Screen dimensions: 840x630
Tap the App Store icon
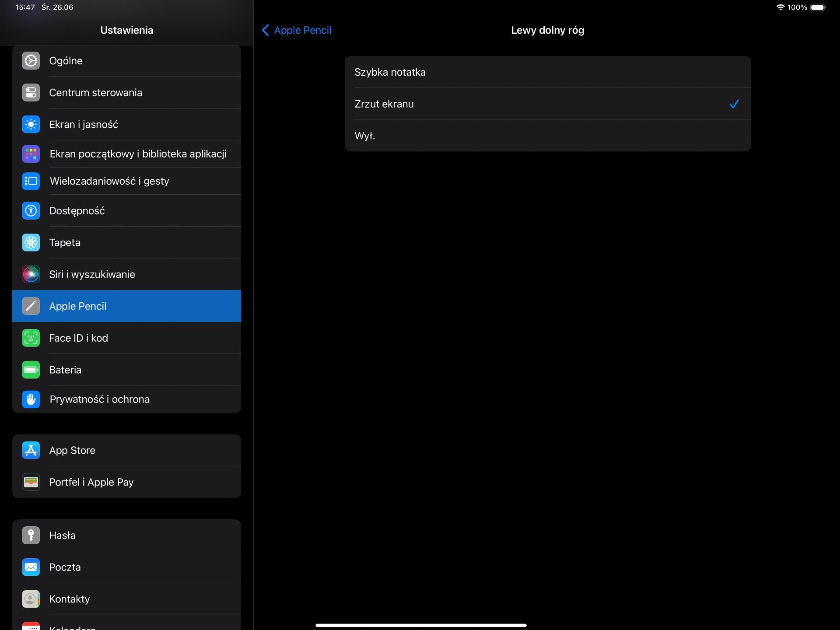[31, 451]
